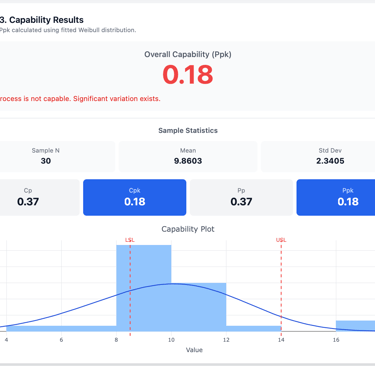
Task: Click the histogram bar near value 16
Action: coord(355,326)
